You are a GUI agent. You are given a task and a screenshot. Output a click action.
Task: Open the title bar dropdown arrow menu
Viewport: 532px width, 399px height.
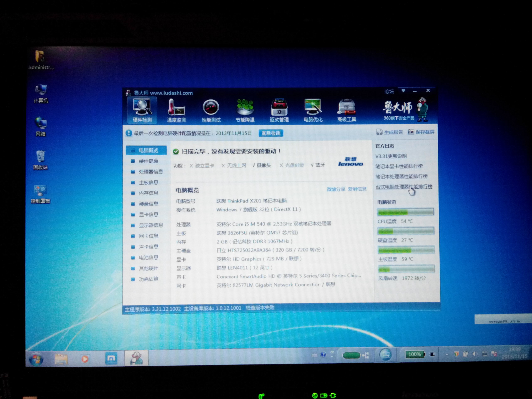[403, 91]
